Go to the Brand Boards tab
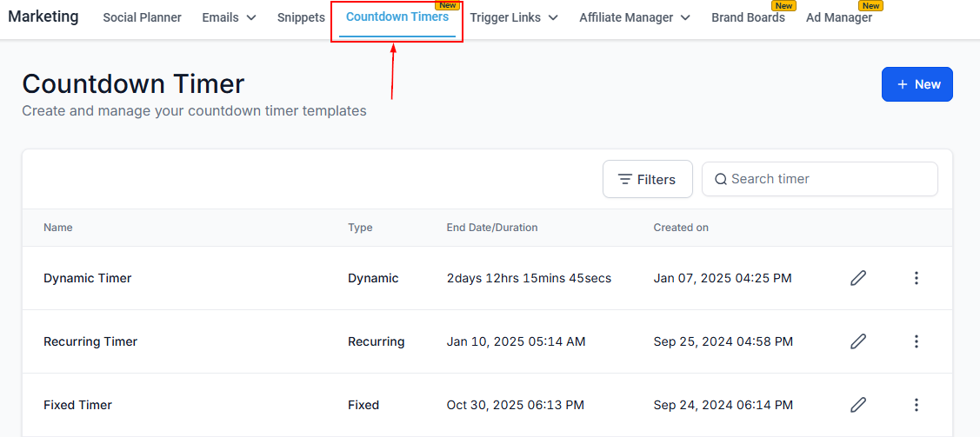 coord(748,17)
